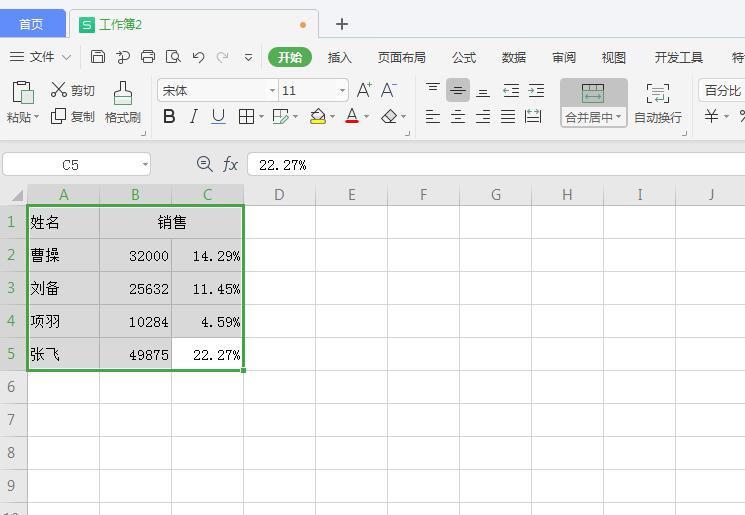Viewport: 745px width, 515px height.
Task: Click the Borders grid icon
Action: [246, 116]
